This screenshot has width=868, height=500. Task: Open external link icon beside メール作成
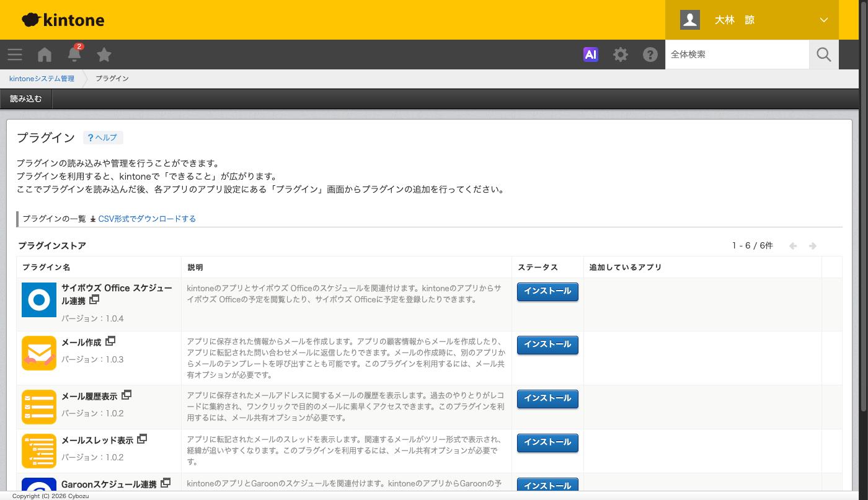coord(110,341)
